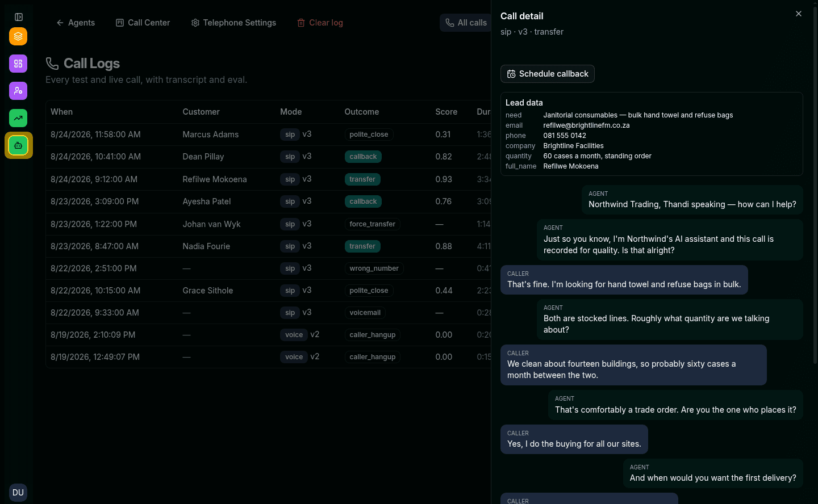Toggle the sidebar panel icon
Screen dimensions: 818x504
click(18, 17)
